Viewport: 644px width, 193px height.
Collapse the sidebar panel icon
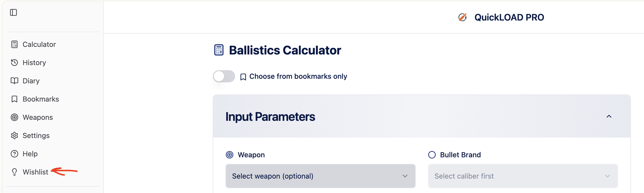pyautogui.click(x=13, y=12)
